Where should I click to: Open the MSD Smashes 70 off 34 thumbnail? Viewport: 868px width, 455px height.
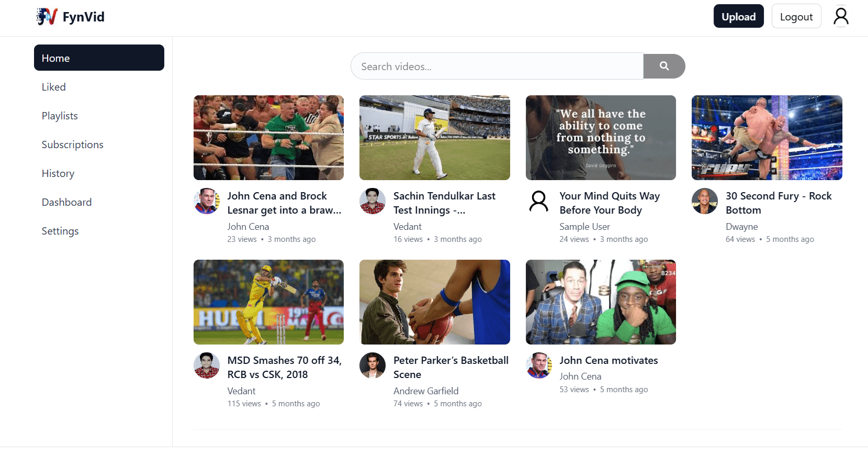coord(268,302)
